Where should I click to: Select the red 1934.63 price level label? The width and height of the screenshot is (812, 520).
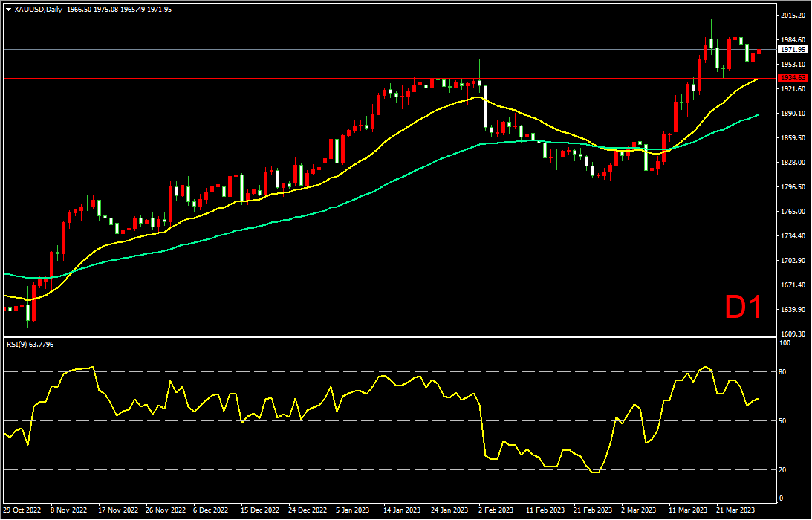pos(793,78)
